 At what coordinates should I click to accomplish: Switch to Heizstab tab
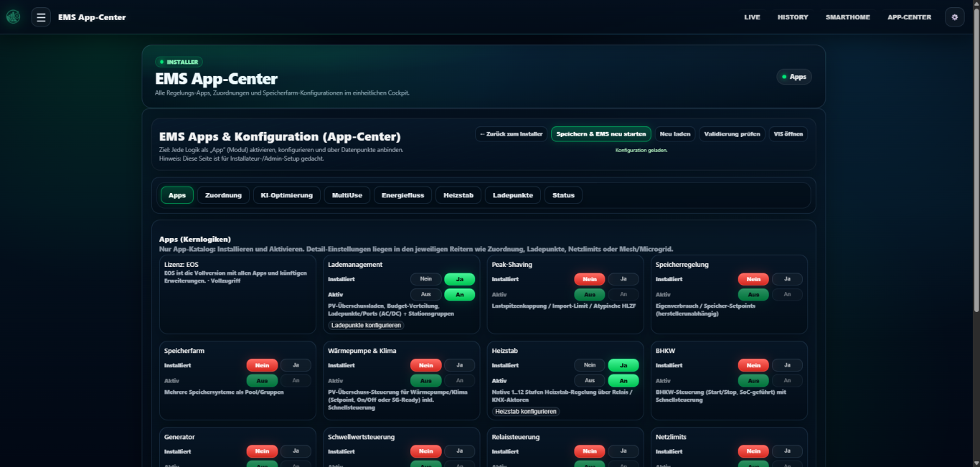point(458,195)
